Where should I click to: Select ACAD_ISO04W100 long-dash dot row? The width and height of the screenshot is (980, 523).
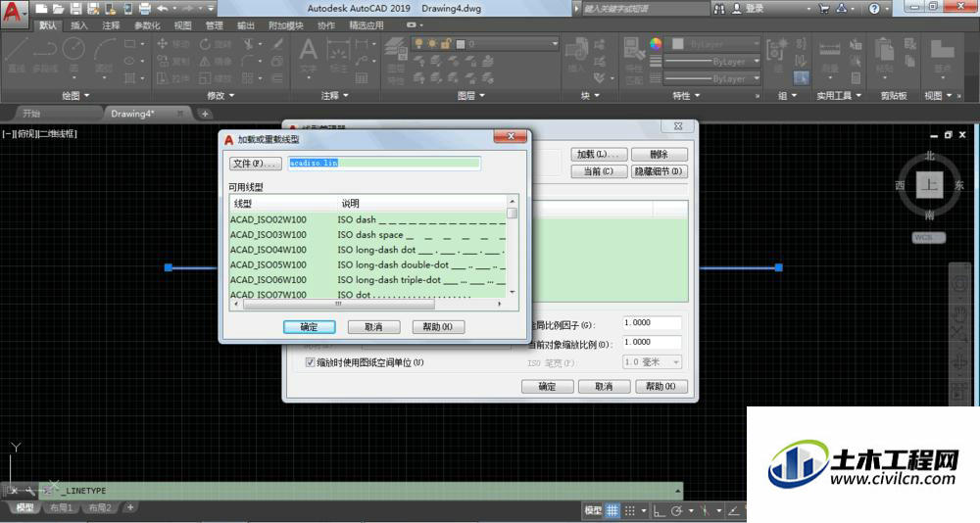pos(367,250)
